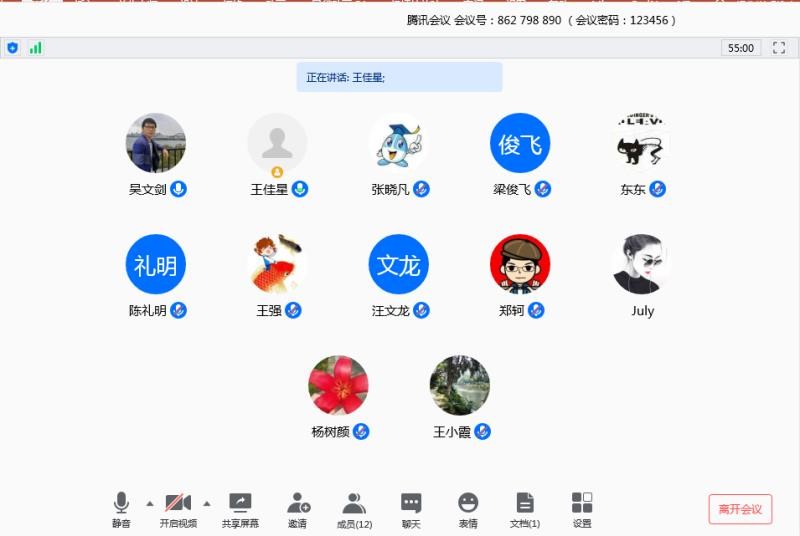Open the 表情 emoji reactions
The width and height of the screenshot is (800, 536).
[x=468, y=503]
